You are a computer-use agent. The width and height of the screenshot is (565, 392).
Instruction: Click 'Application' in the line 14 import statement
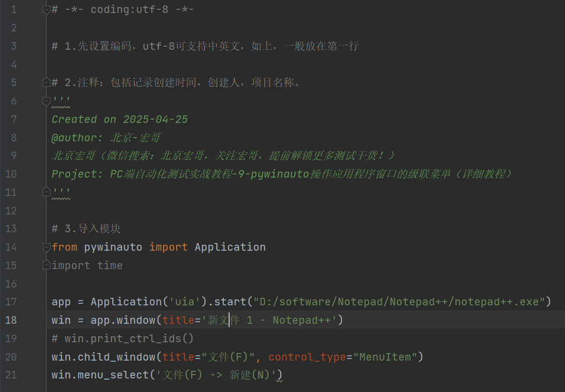tap(230, 247)
